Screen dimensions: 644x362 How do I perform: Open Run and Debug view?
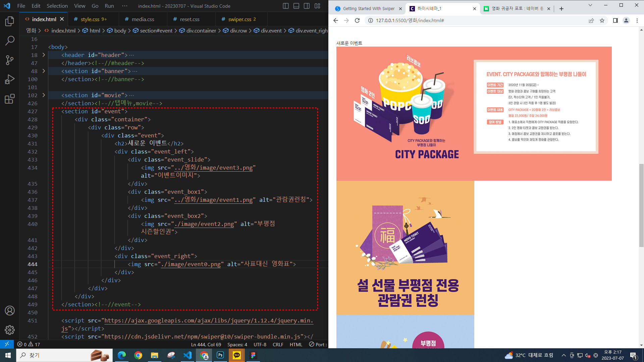point(9,79)
